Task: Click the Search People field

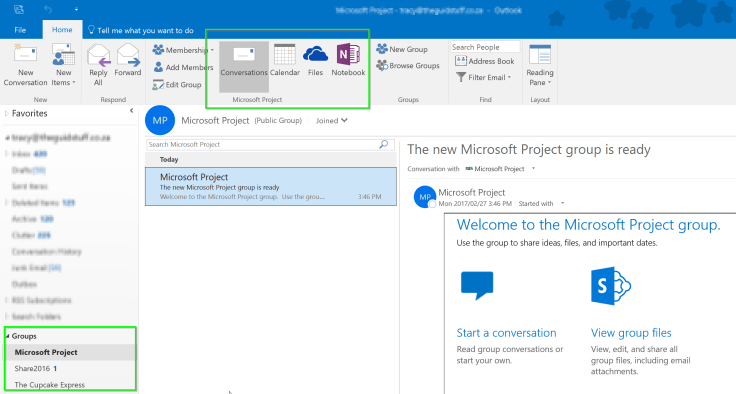Action: (x=485, y=47)
